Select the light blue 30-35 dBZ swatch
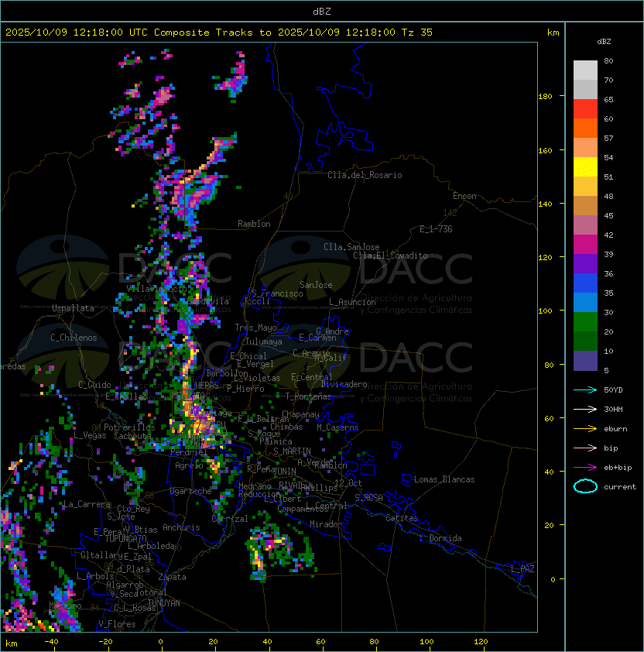Viewport: 644px width, 652px height. point(585,302)
